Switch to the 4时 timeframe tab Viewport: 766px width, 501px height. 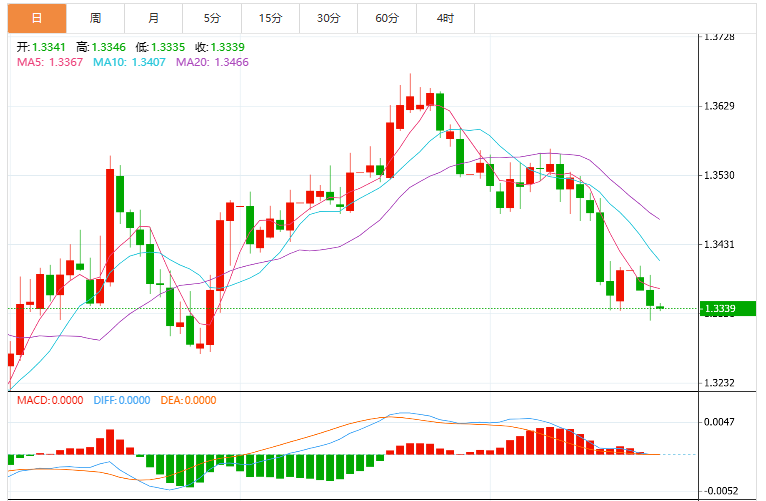[x=445, y=19]
